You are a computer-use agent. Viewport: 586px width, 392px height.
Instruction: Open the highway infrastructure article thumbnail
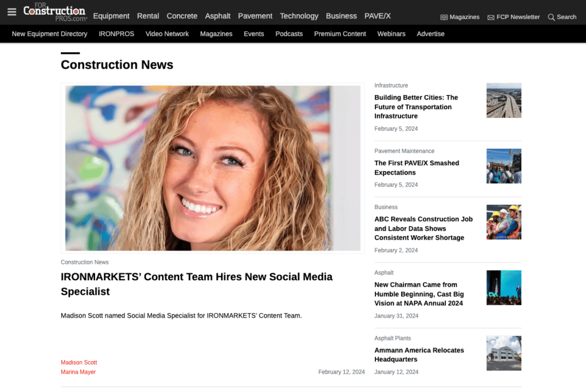click(x=504, y=101)
